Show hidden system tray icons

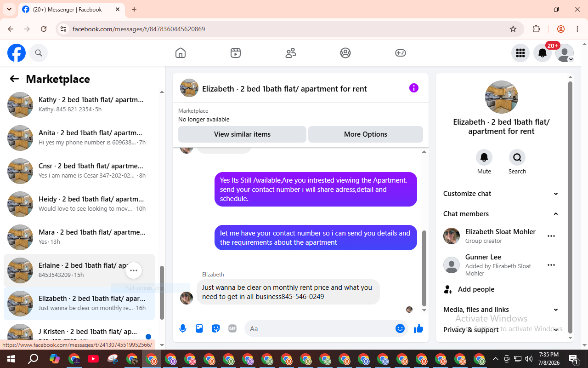coord(495,359)
